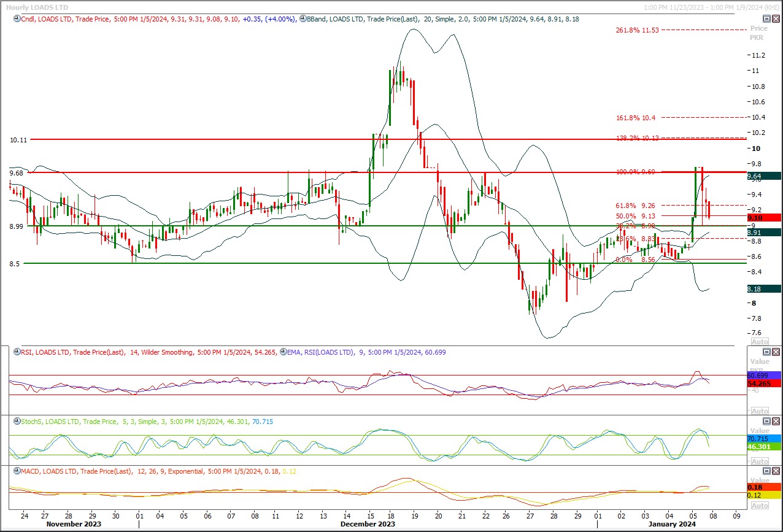This screenshot has height=532, width=783.
Task: Close the MACD indicator pane
Action: [776, 471]
